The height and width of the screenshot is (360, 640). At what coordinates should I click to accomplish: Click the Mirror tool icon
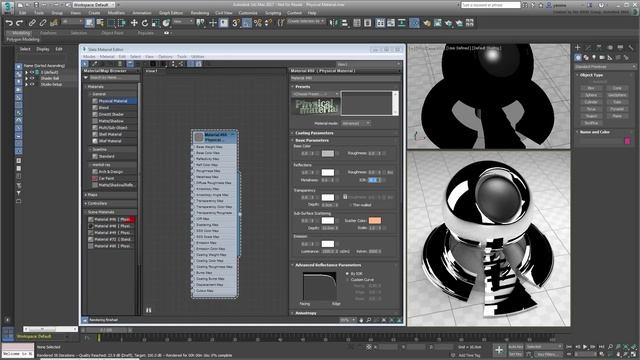[x=333, y=23]
